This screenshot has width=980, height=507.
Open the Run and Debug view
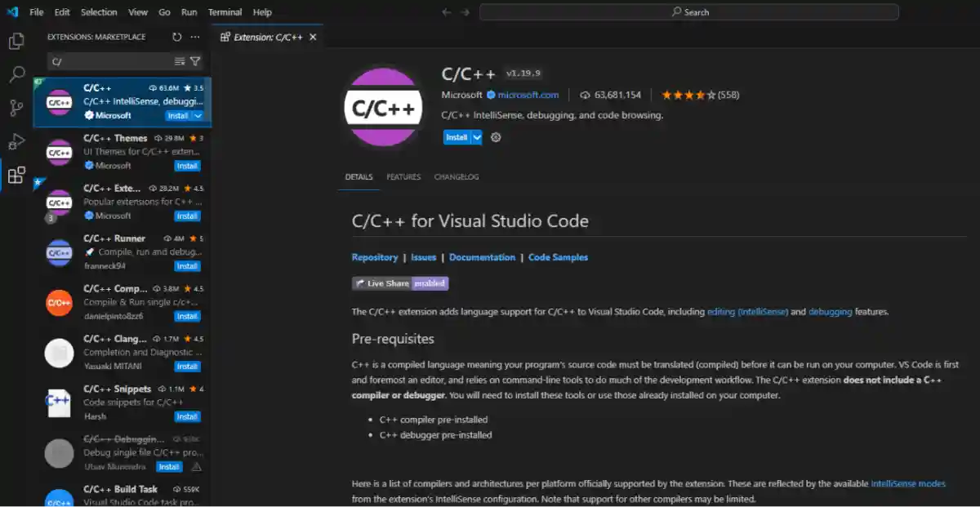pos(15,140)
